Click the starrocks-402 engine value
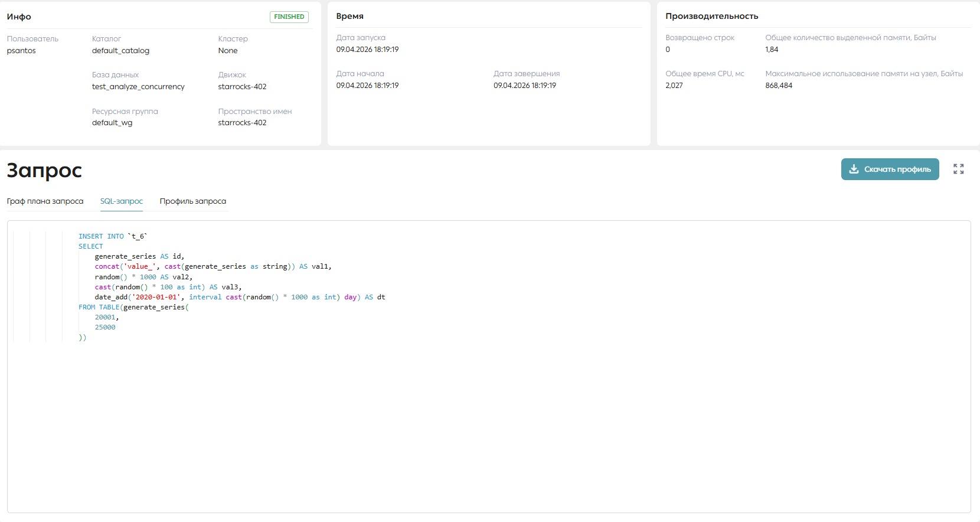This screenshot has height=522, width=980. tap(242, 87)
